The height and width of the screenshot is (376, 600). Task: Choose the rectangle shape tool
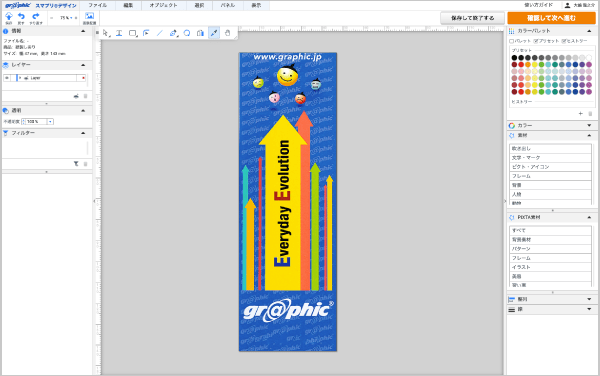(133, 33)
